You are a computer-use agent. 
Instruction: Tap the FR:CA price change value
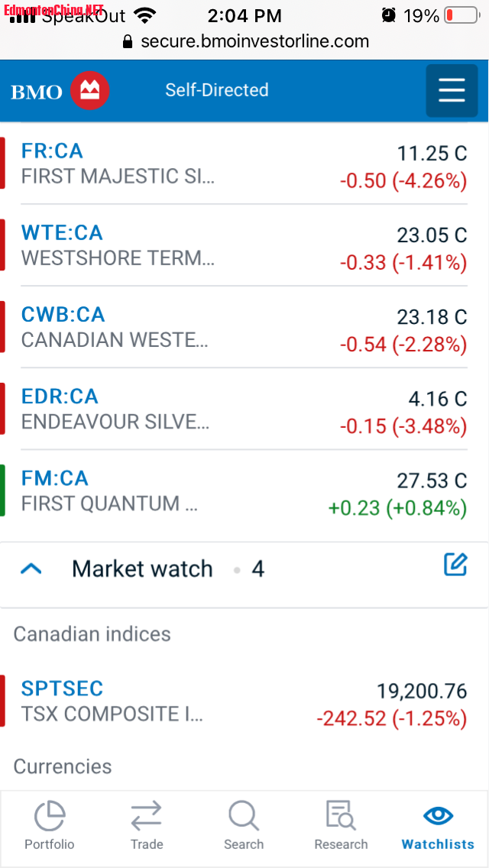403,181
